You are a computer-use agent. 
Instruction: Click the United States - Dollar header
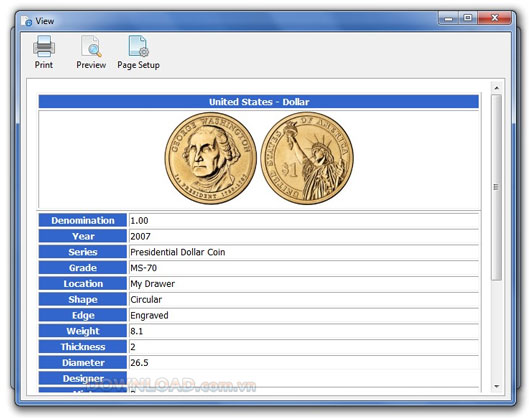(x=259, y=102)
